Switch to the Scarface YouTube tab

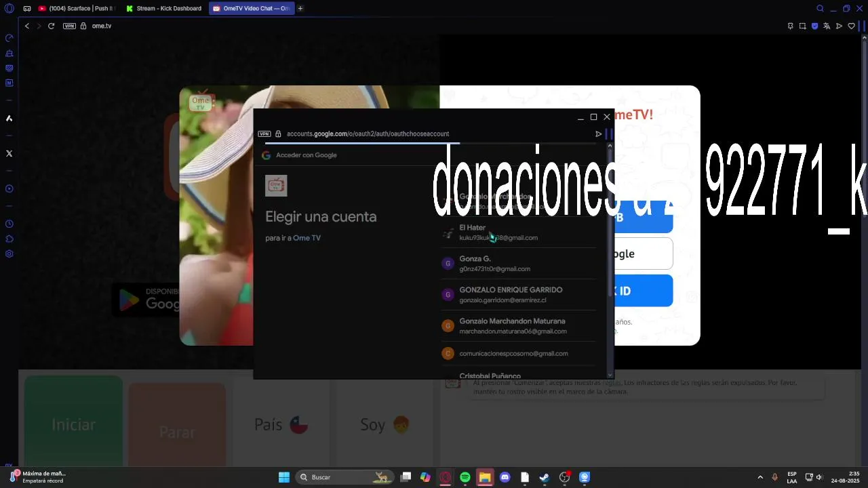76,9
